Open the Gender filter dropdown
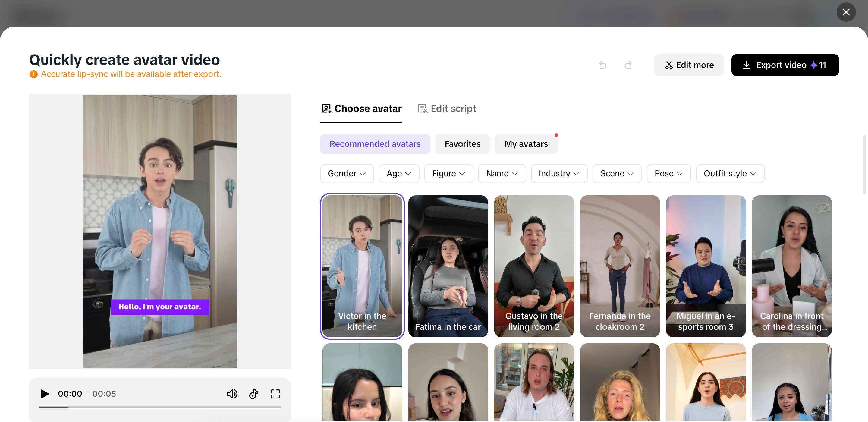This screenshot has height=422, width=868. pos(346,173)
